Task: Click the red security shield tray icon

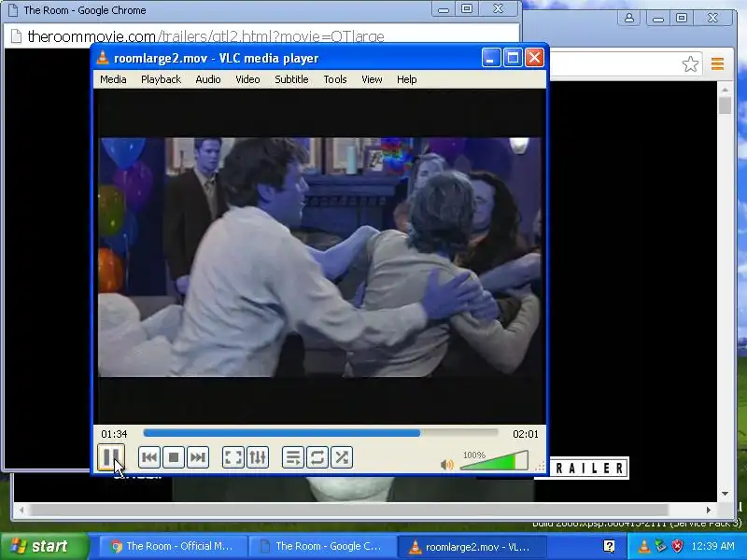Action: 677,546
